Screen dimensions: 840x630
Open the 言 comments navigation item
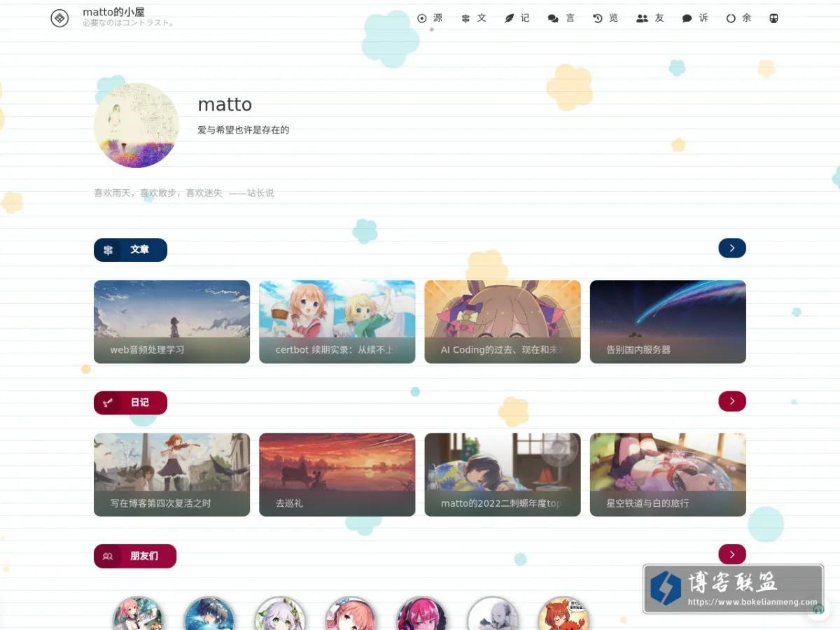point(561,18)
